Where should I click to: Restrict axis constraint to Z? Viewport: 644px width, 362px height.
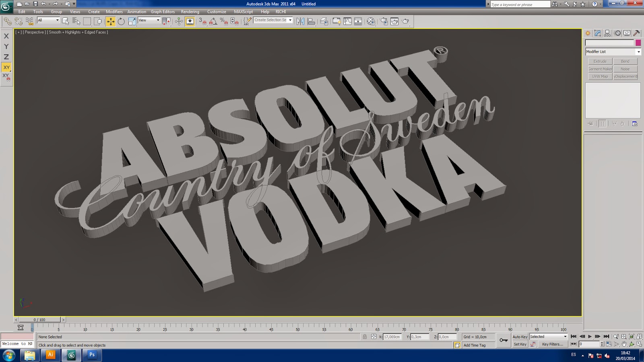(6, 57)
